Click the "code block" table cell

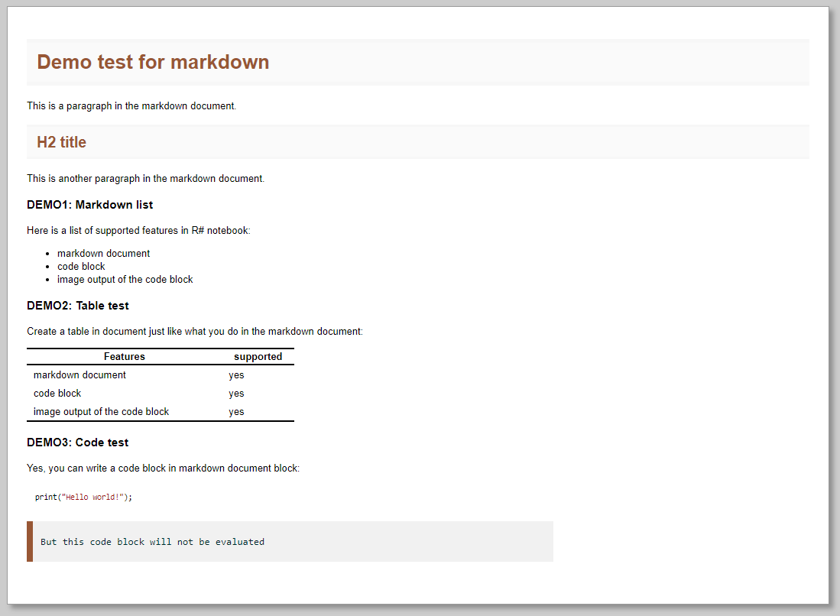[57, 394]
